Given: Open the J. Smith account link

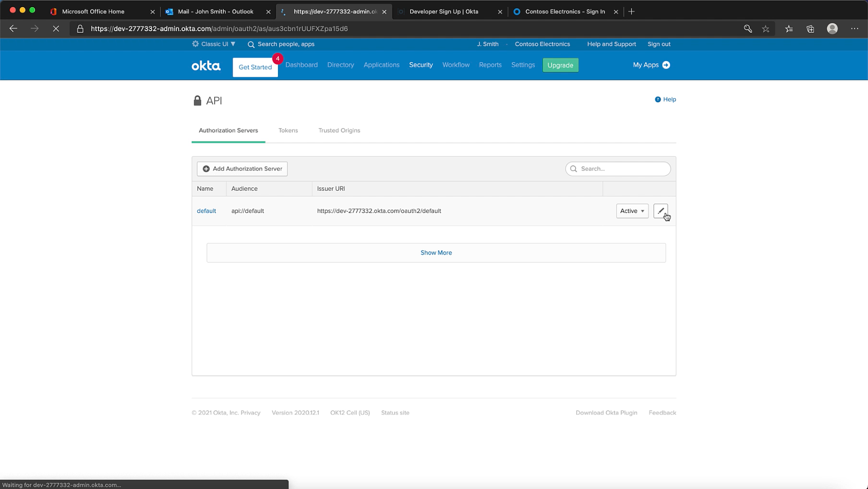Looking at the screenshot, I should tap(488, 44).
